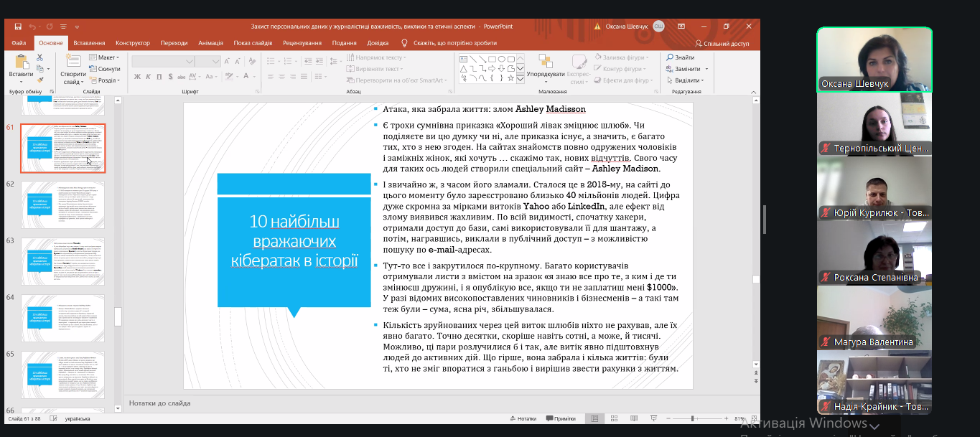Image resolution: width=980 pixels, height=437 pixels.
Task: Click the Save icon in quick access toolbar
Action: (18, 27)
